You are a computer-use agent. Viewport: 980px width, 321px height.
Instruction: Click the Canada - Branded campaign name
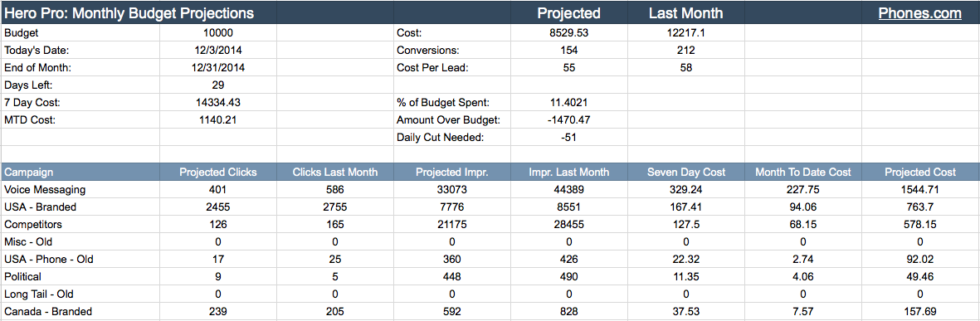[x=48, y=312]
